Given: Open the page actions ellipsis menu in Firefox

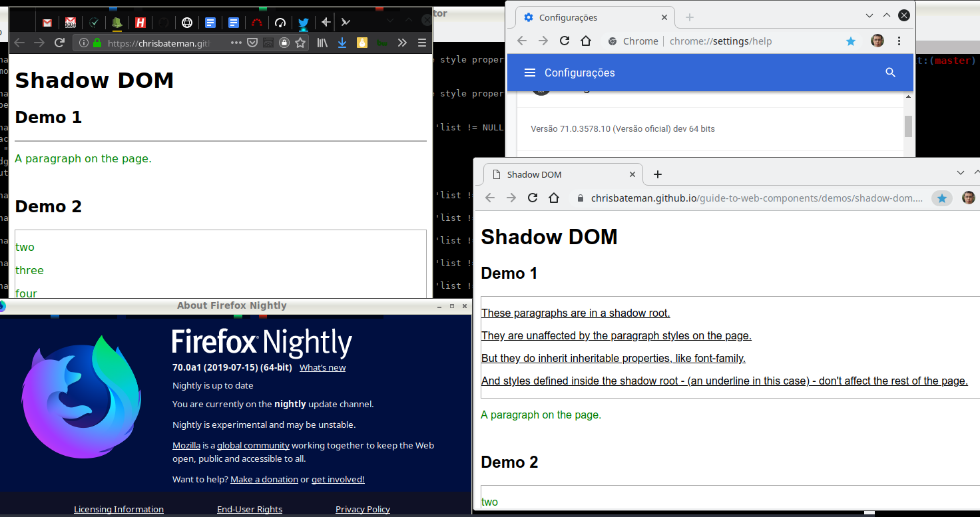Looking at the screenshot, I should click(236, 42).
